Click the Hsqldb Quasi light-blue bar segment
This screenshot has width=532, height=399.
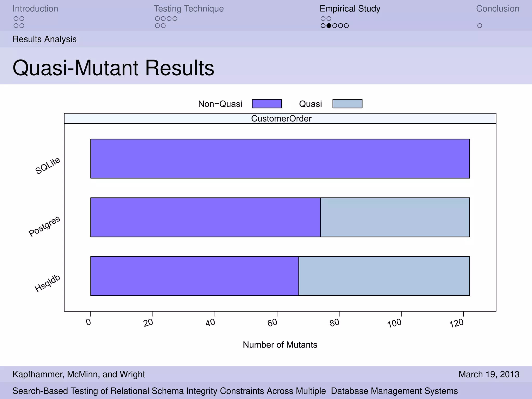coord(384,276)
